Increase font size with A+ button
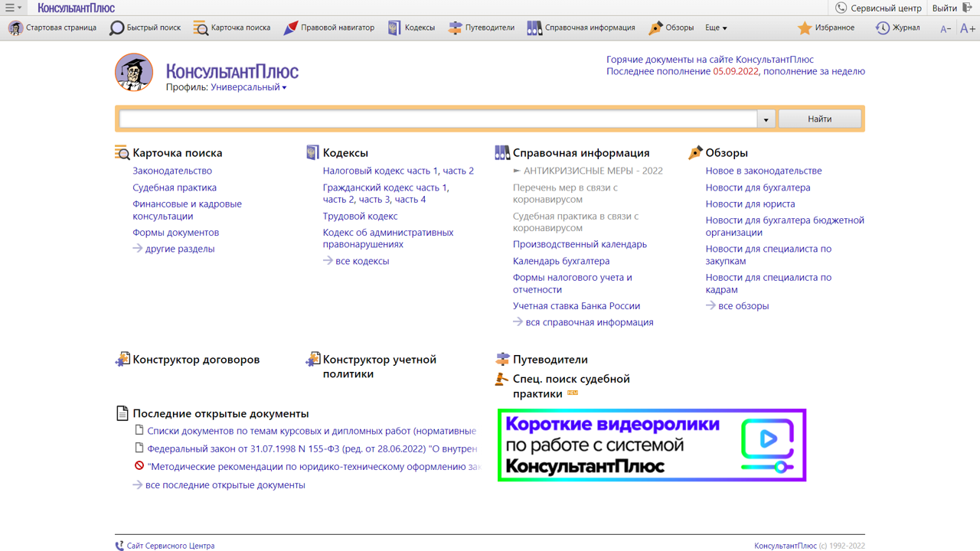980x551 pixels. [x=968, y=28]
